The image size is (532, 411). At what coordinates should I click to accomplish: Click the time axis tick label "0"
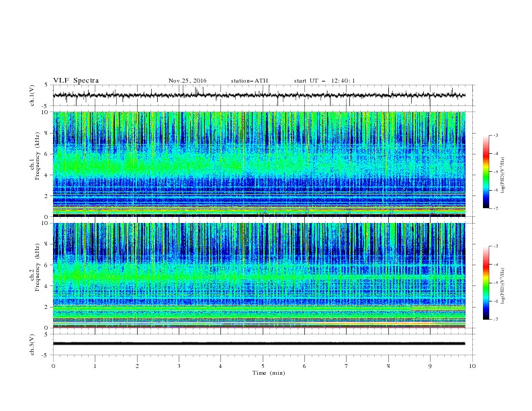(x=53, y=366)
